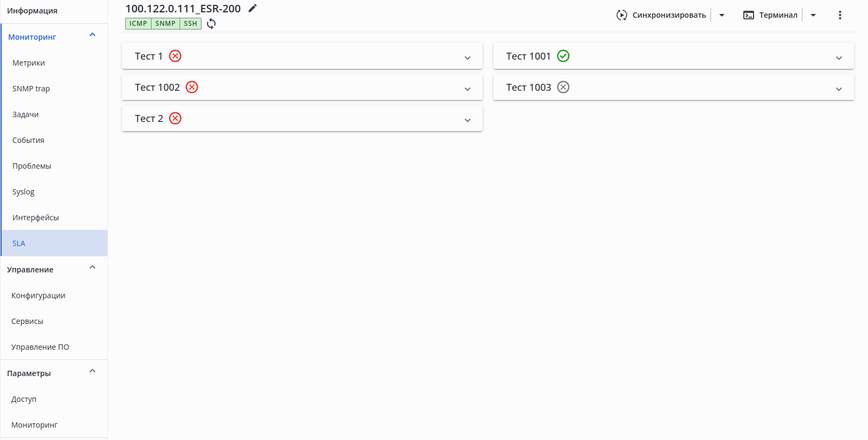Open the Синхронизировать dropdown arrow
The height and width of the screenshot is (440, 868).
click(x=722, y=15)
